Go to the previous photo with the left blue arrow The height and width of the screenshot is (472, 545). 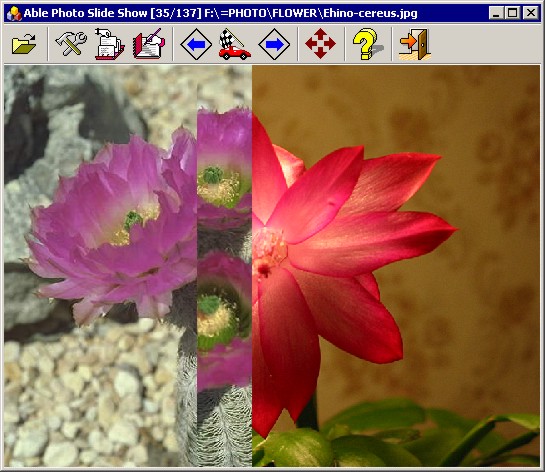(196, 44)
